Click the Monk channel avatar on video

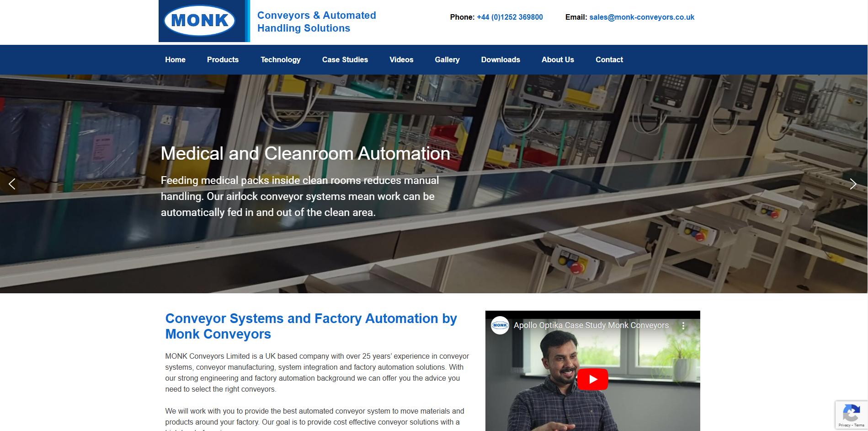pos(500,325)
